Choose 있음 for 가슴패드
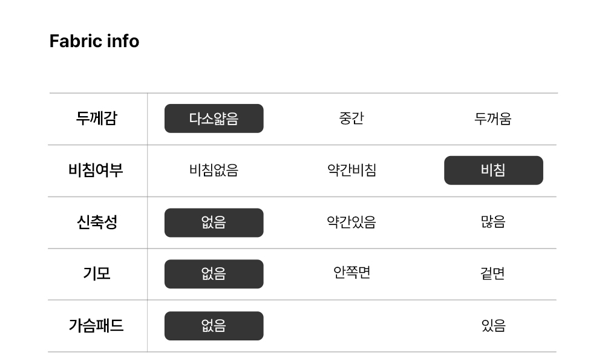 pyautogui.click(x=493, y=325)
